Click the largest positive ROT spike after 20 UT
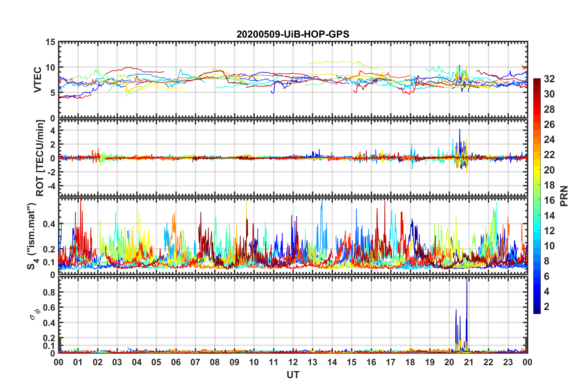This screenshot has height=392, width=586. point(459,130)
